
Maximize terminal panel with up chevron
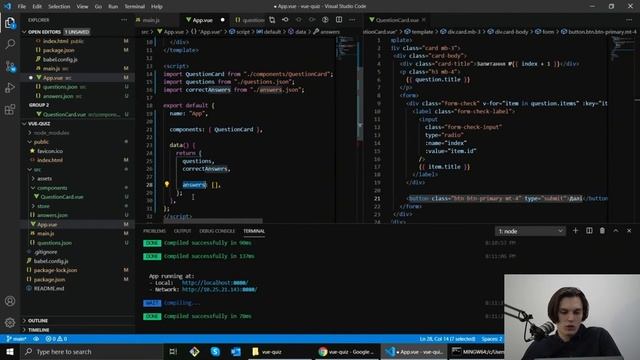[616, 231]
